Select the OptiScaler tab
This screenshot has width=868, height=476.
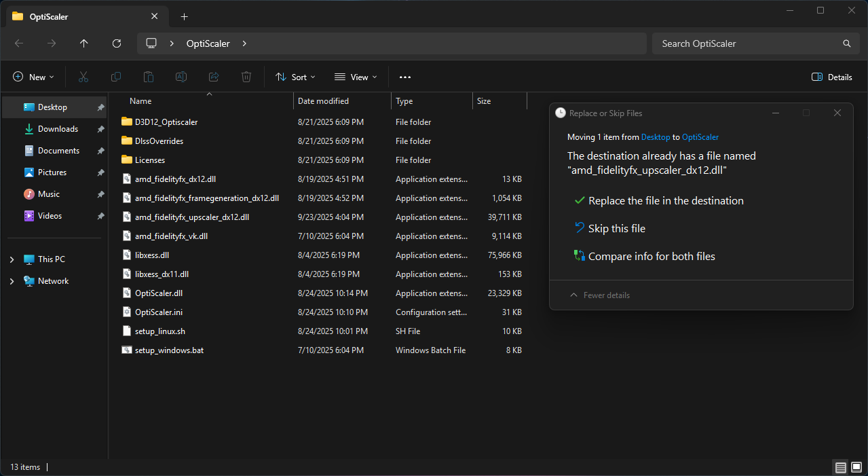pos(87,17)
